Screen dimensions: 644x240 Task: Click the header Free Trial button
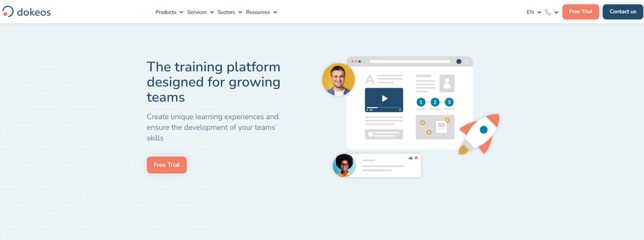(580, 12)
